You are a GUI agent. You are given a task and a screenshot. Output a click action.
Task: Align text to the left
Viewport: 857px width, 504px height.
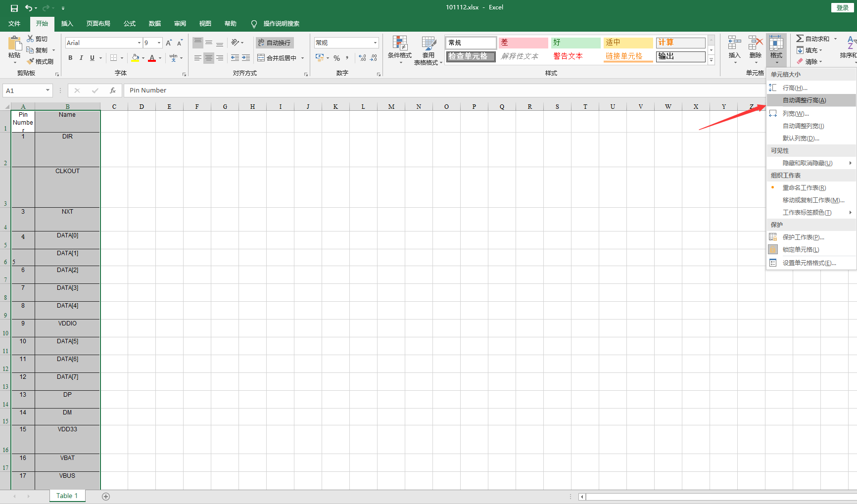pyautogui.click(x=198, y=58)
